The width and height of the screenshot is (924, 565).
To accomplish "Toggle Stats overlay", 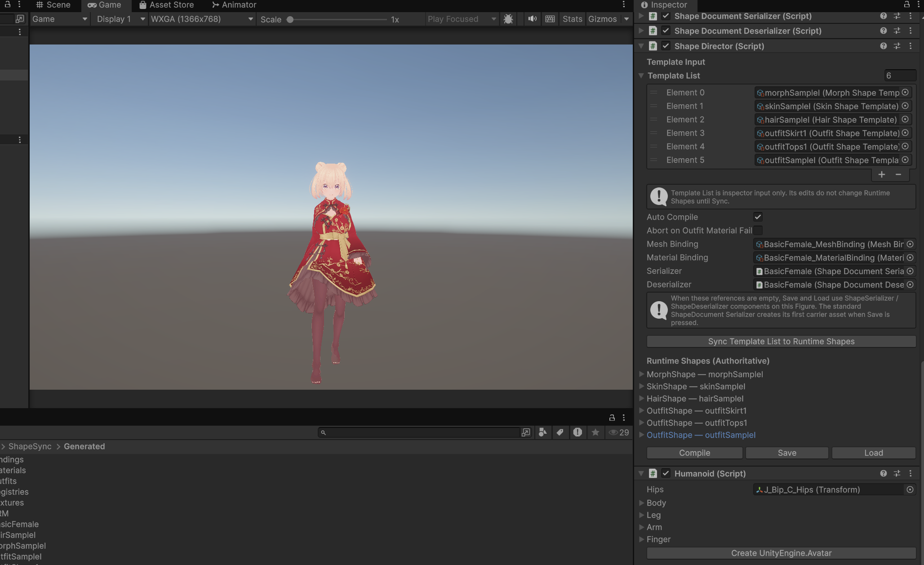I will coord(572,19).
